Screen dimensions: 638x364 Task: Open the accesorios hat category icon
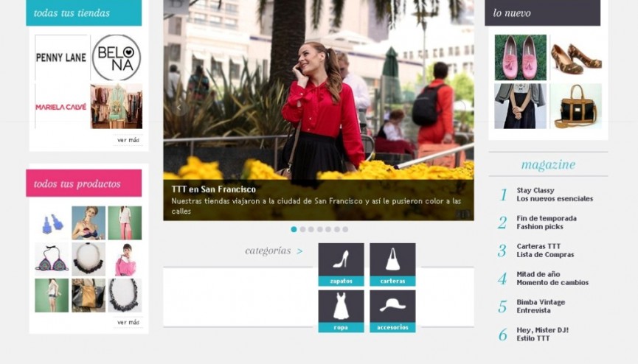[x=392, y=311]
